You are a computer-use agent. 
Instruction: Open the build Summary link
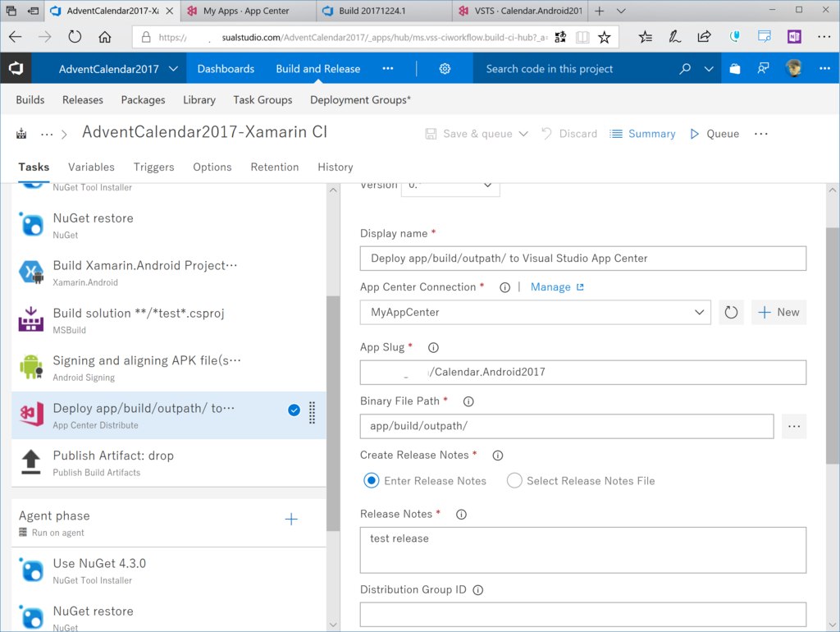tap(643, 134)
